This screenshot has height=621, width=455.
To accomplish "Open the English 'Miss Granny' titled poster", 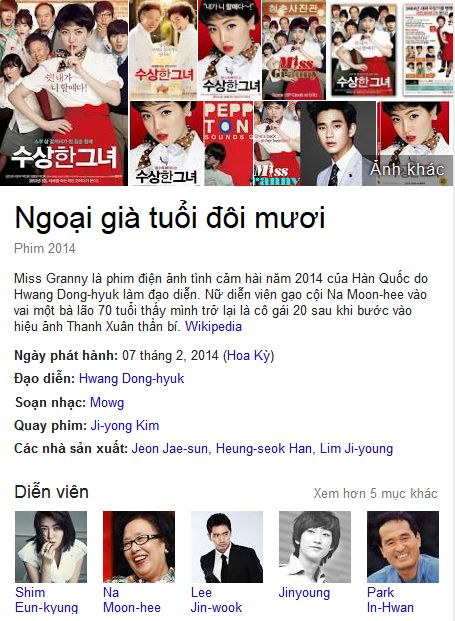I will 293,50.
